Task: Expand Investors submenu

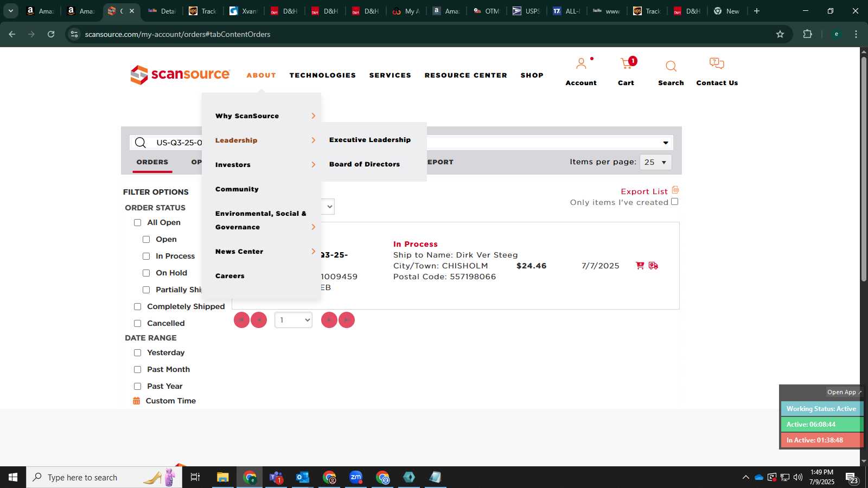Action: tap(313, 165)
